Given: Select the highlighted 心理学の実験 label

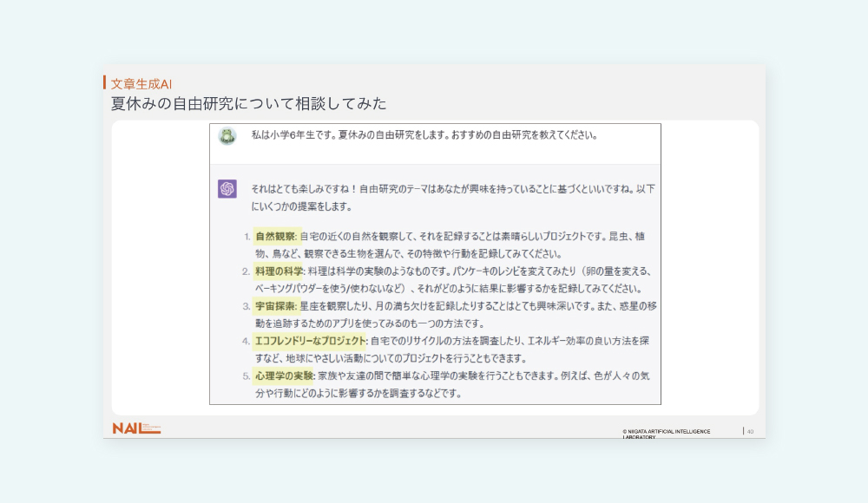Looking at the screenshot, I should pyautogui.click(x=284, y=376).
